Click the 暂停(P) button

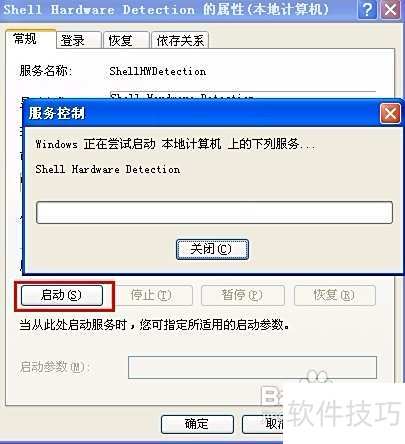pos(243,295)
